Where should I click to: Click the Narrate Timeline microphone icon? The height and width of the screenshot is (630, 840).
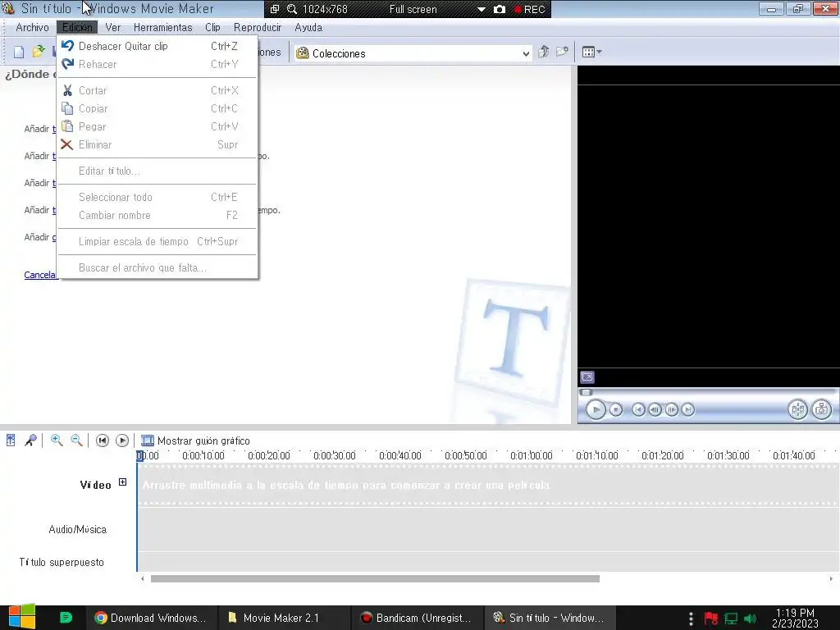(x=30, y=441)
